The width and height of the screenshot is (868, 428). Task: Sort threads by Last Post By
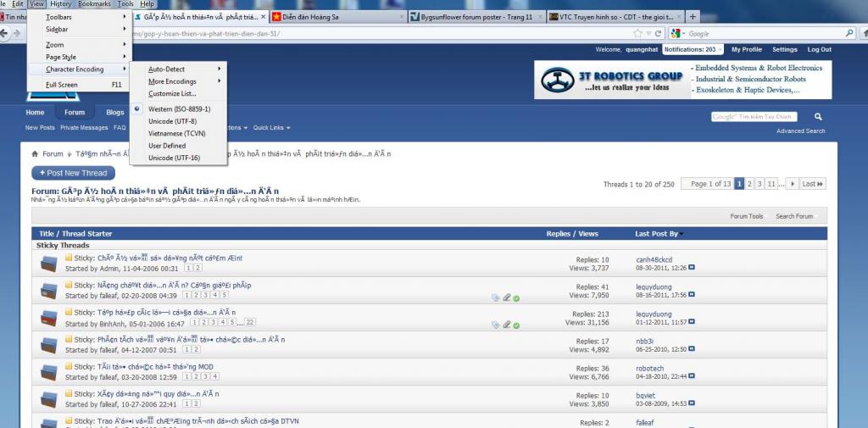657,234
